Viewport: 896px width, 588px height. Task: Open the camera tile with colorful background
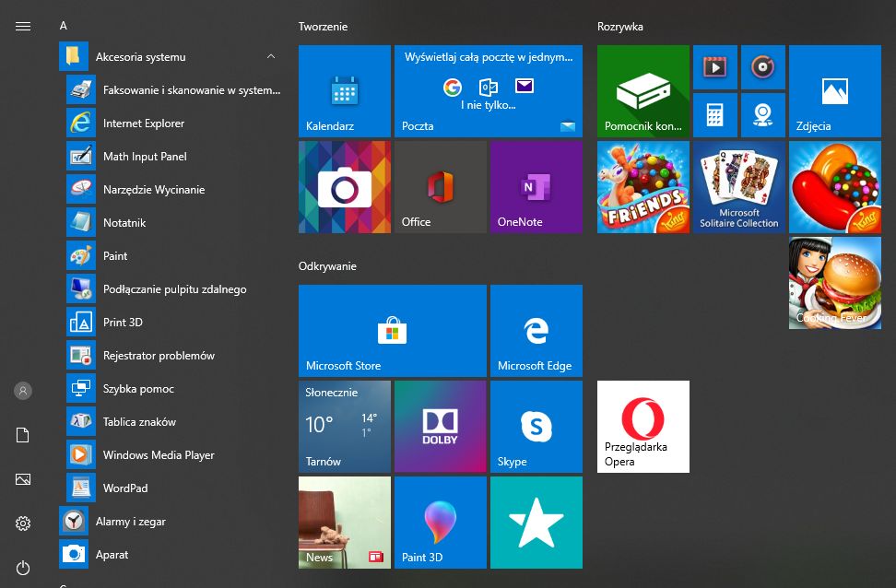coord(345,187)
